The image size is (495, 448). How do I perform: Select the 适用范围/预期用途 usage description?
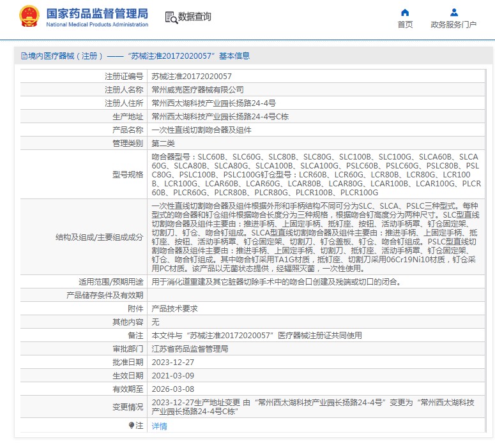coord(277,281)
